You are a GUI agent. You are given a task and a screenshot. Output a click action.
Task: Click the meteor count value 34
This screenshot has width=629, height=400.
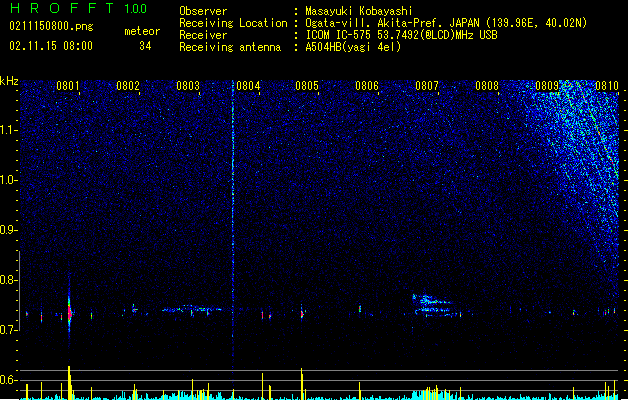[x=145, y=46]
